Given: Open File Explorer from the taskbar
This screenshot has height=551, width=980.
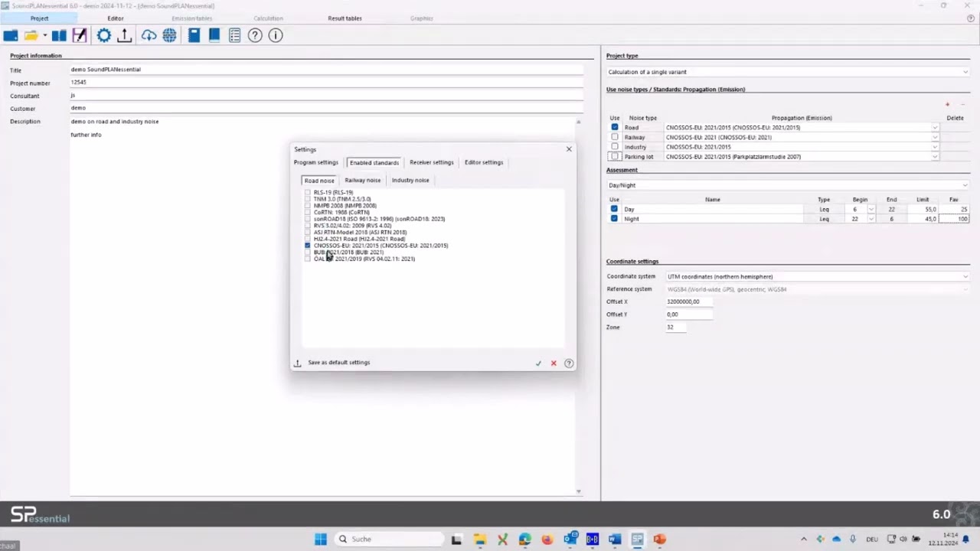Looking at the screenshot, I should (479, 540).
